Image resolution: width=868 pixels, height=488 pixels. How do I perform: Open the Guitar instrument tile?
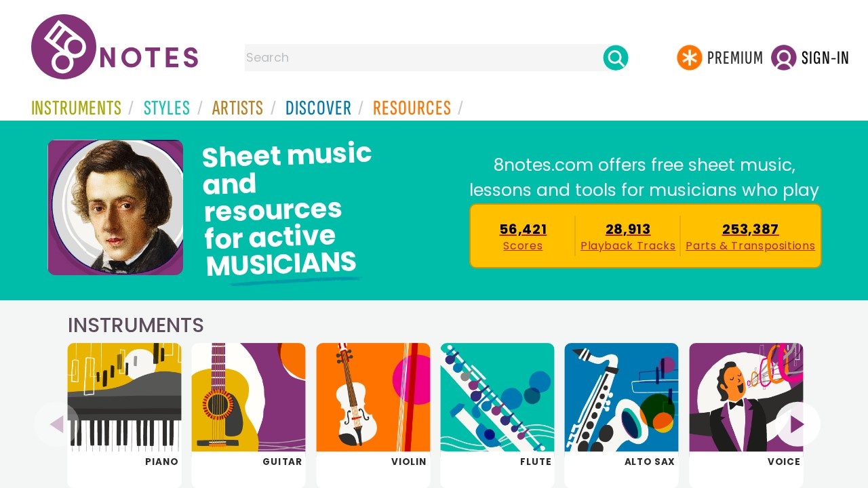(248, 407)
